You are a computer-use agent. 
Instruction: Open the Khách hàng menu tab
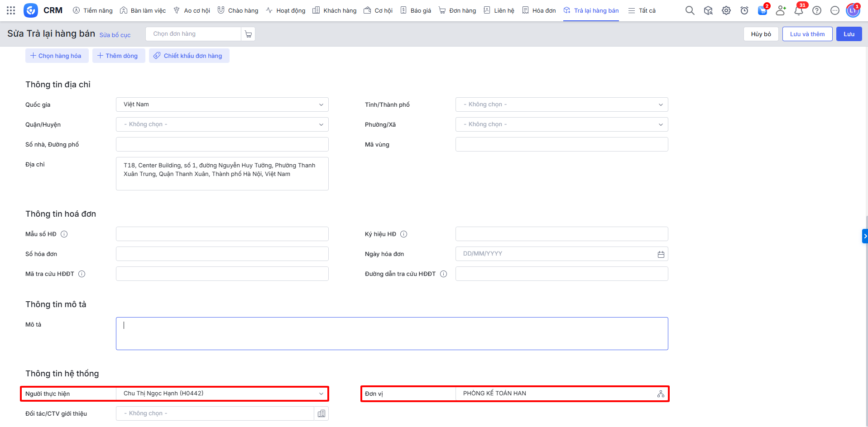pyautogui.click(x=335, y=10)
